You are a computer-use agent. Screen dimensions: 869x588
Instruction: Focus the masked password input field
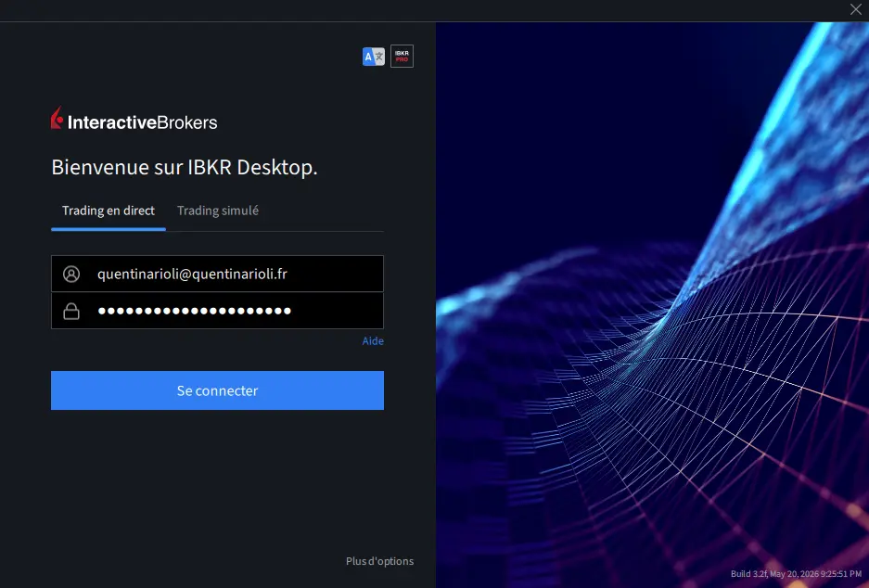tap(217, 311)
